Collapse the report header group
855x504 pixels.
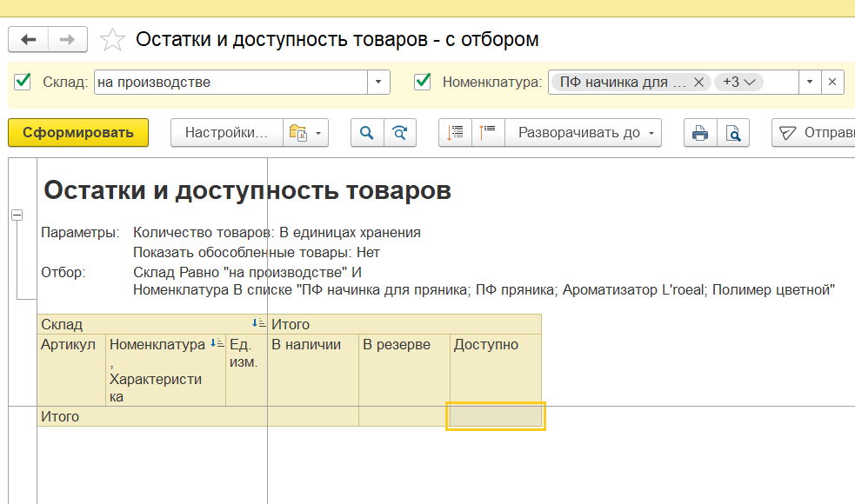click(17, 216)
